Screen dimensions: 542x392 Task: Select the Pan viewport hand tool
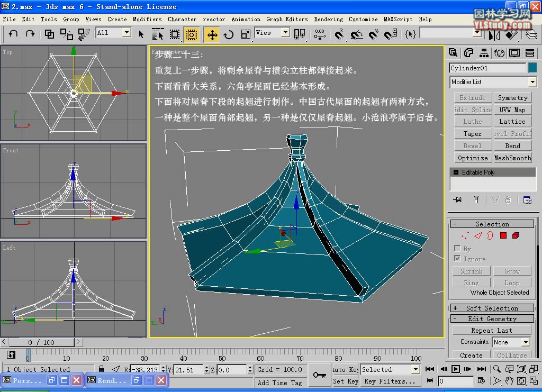coord(509,381)
